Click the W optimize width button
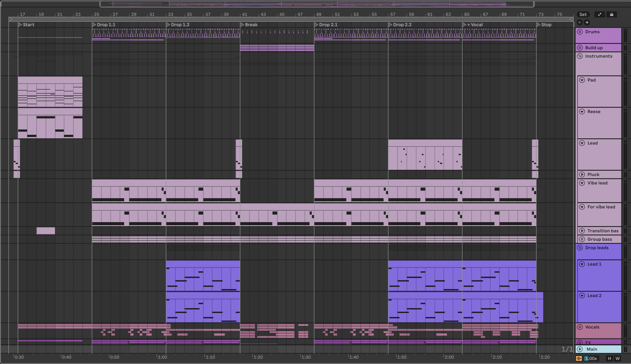The image size is (631, 364). 617,358
